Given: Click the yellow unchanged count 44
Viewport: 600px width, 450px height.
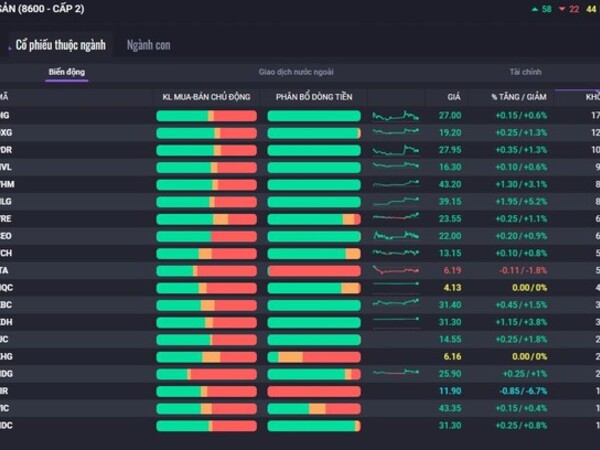Looking at the screenshot, I should click(x=590, y=9).
